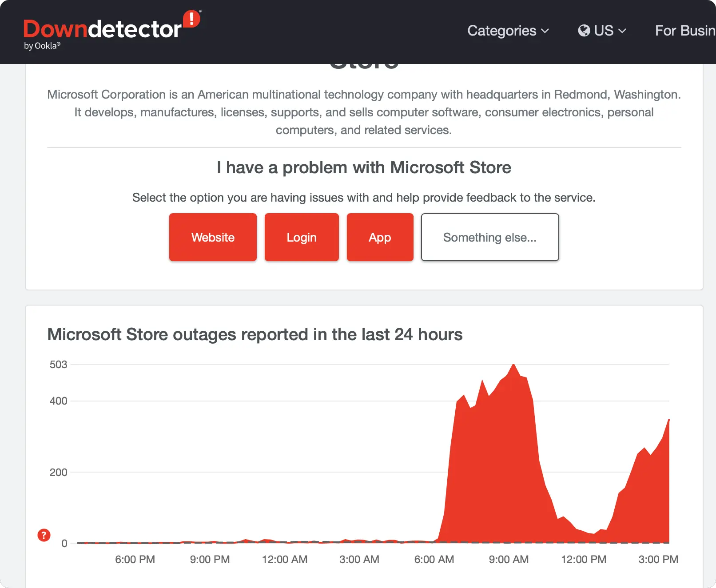The height and width of the screenshot is (588, 716).
Task: Click the 3:00 PM time axis label
Action: 658,560
